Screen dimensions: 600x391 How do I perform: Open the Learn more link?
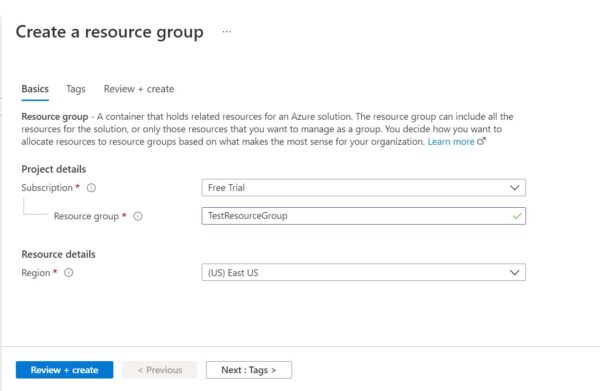[451, 142]
